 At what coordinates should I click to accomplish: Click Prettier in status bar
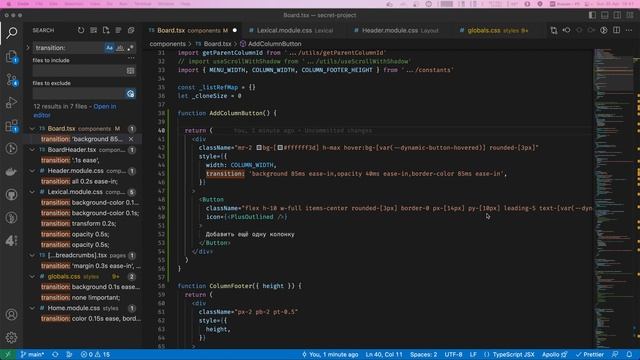pos(589,354)
